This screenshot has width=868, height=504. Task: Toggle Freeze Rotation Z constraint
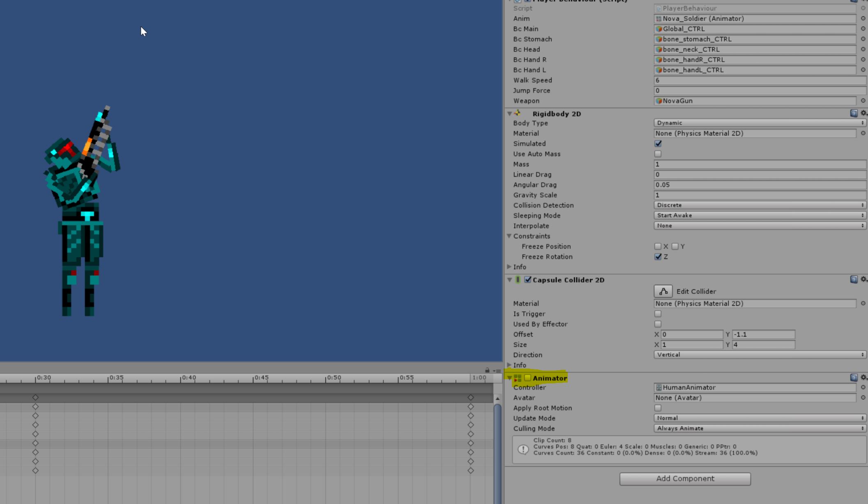pyautogui.click(x=658, y=256)
